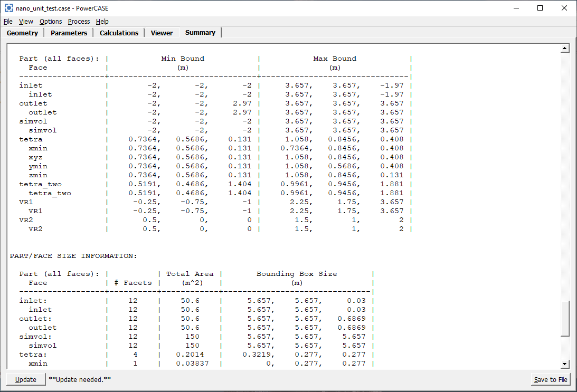Go to the Calculations tab
Screen dimensions: 577x392
pyautogui.click(x=119, y=33)
